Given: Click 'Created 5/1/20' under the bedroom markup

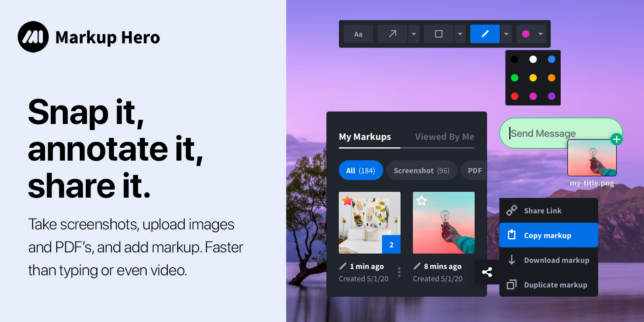Looking at the screenshot, I should (x=363, y=279).
